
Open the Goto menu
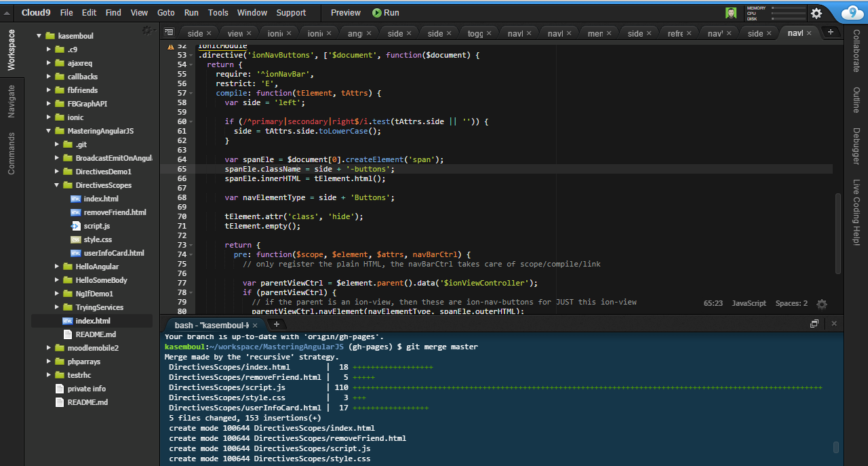click(165, 12)
